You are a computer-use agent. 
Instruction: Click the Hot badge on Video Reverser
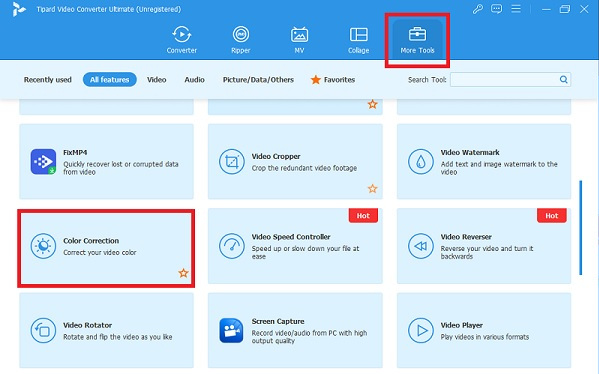(x=551, y=216)
